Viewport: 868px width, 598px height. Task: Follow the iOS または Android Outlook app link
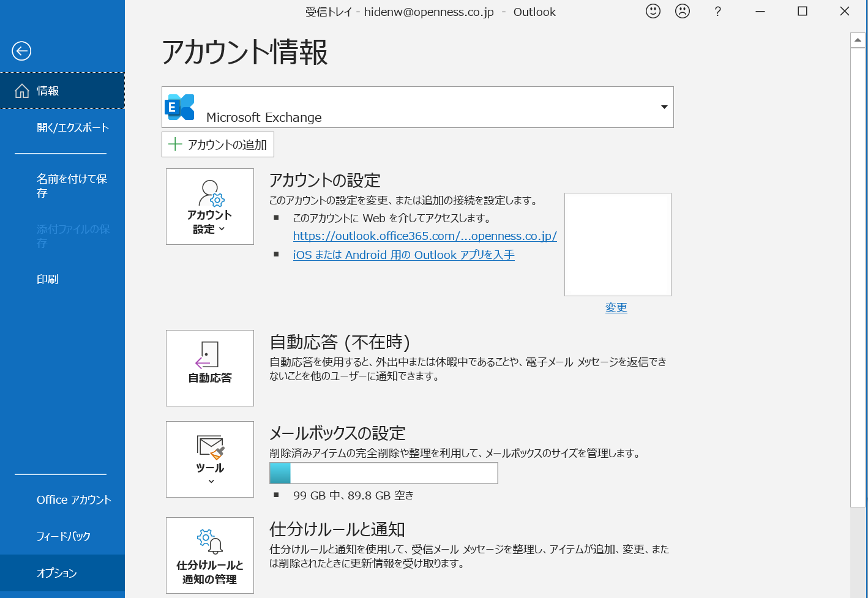click(x=404, y=255)
